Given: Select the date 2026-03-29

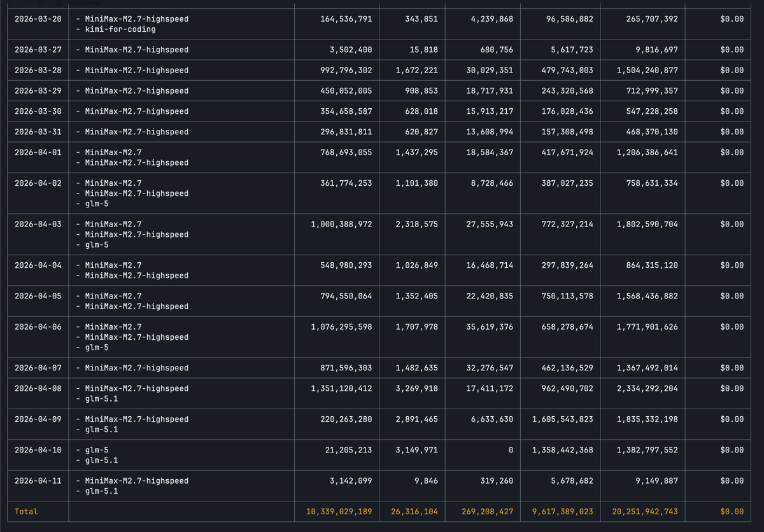Looking at the screenshot, I should tap(38, 91).
